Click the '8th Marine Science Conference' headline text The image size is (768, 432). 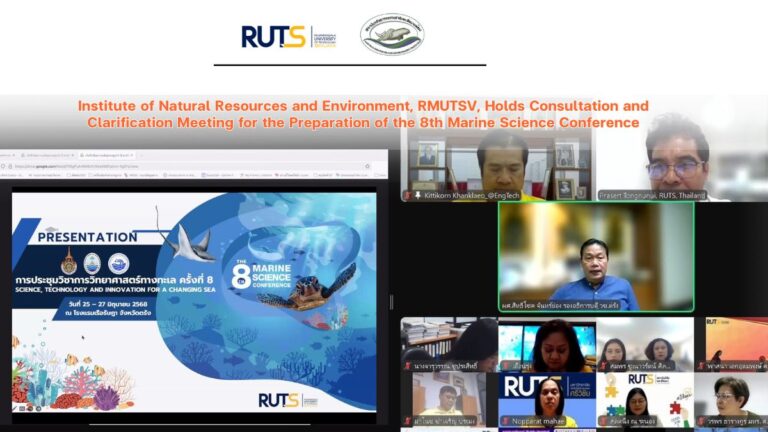point(529,122)
